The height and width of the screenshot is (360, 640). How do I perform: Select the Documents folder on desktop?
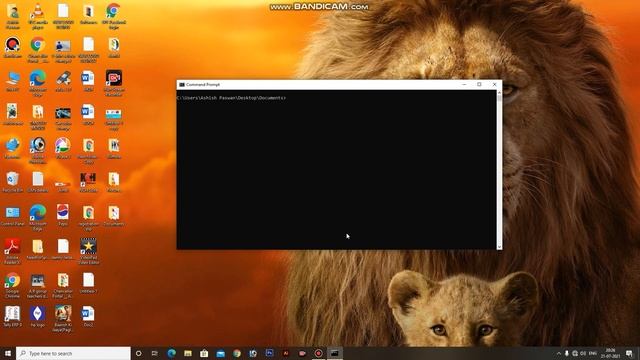pyautogui.click(x=114, y=215)
